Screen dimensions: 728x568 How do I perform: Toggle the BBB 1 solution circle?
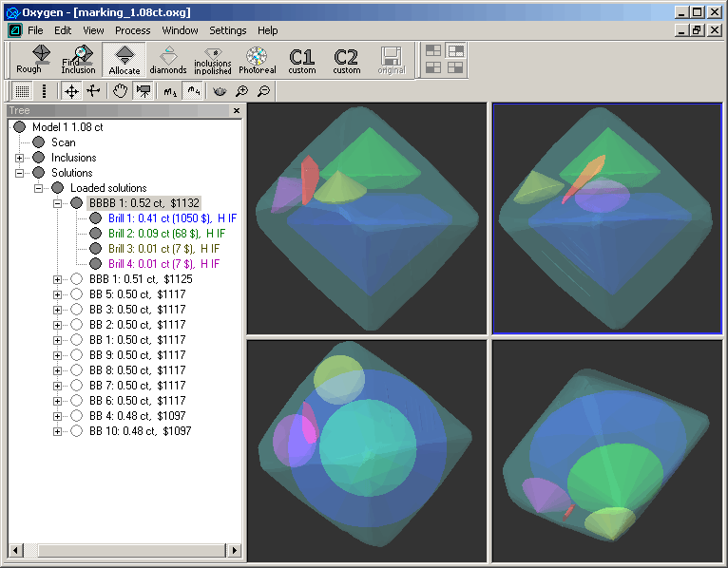click(77, 279)
